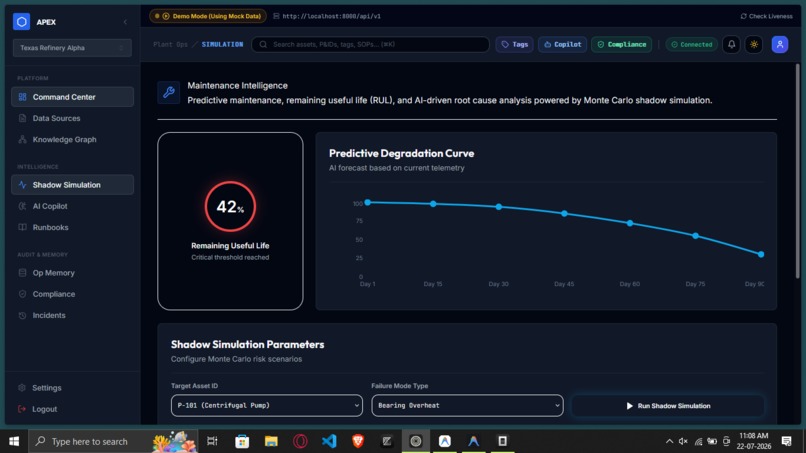Open Visual Studio Code from the taskbar
806x453 pixels.
329,441
